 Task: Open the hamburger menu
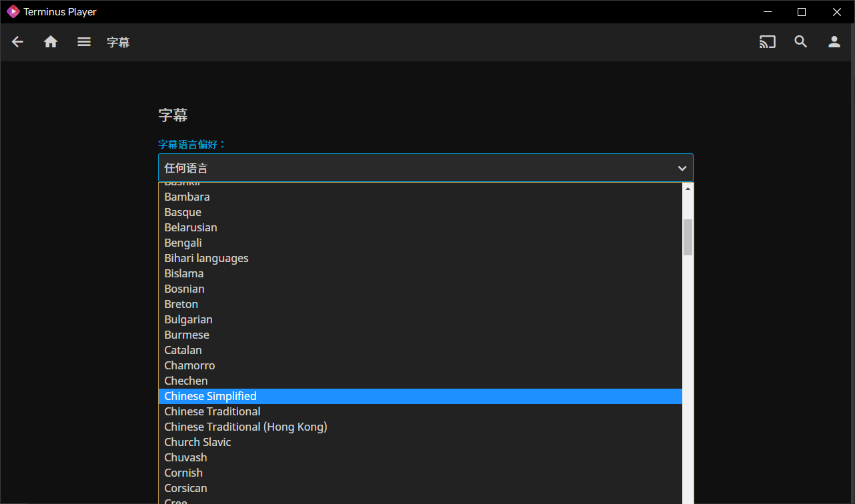click(x=84, y=42)
